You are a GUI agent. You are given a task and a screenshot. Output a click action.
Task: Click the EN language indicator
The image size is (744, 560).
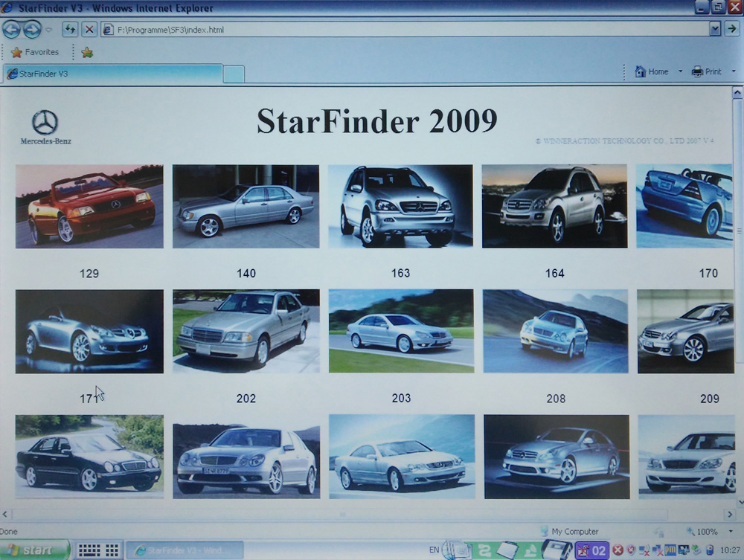point(434,550)
